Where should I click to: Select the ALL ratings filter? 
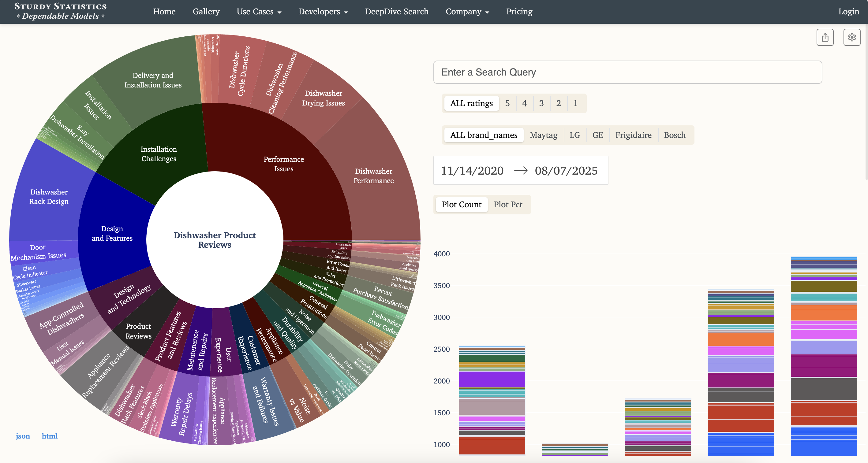(471, 103)
